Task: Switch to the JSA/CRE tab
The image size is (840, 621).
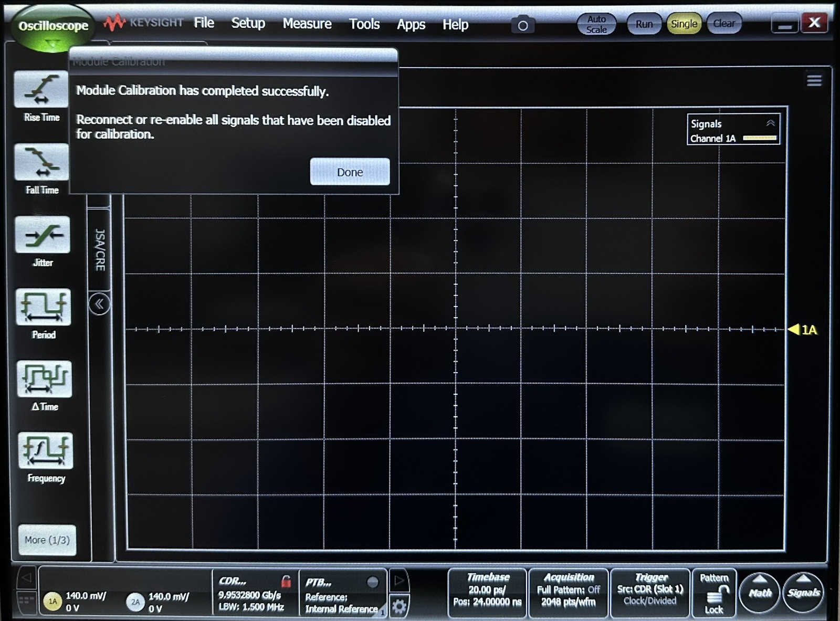Action: (98, 247)
